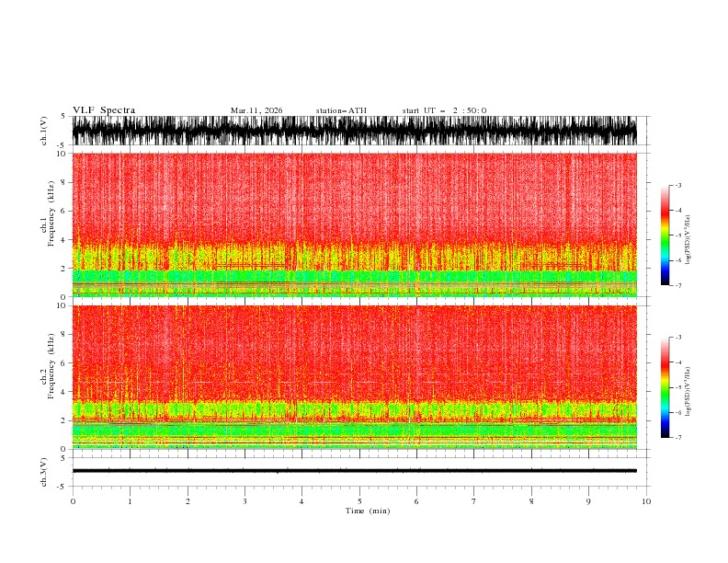Click the "start UT = 2 :50: 0" text
The width and height of the screenshot is (728, 563).
pos(444,110)
